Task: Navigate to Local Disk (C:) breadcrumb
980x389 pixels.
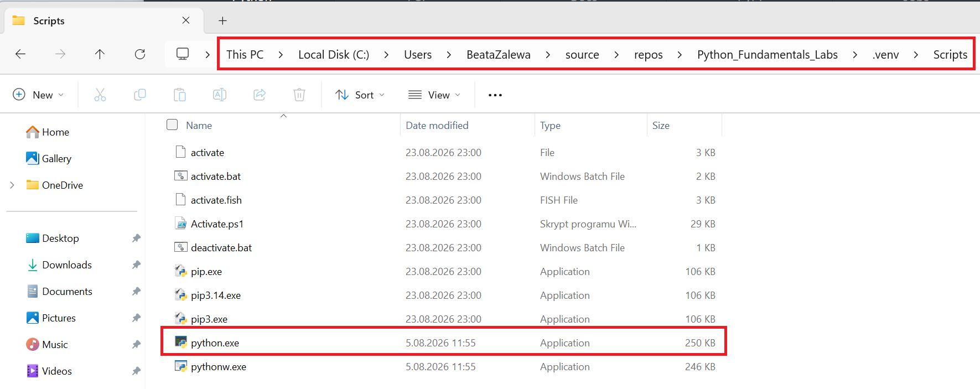Action: (x=334, y=54)
